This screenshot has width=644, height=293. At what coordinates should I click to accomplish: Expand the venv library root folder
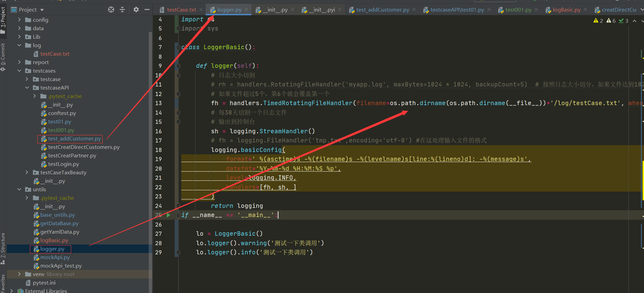pyautogui.click(x=19, y=274)
